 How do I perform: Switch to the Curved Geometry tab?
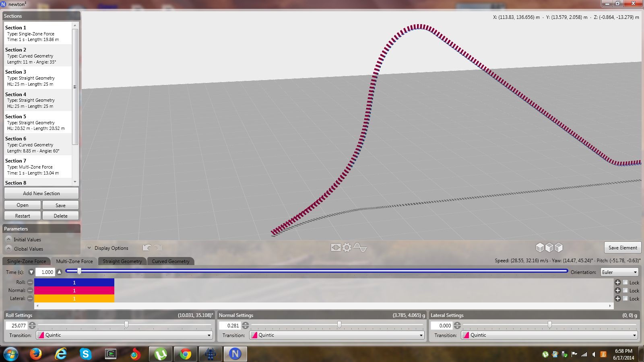171,261
